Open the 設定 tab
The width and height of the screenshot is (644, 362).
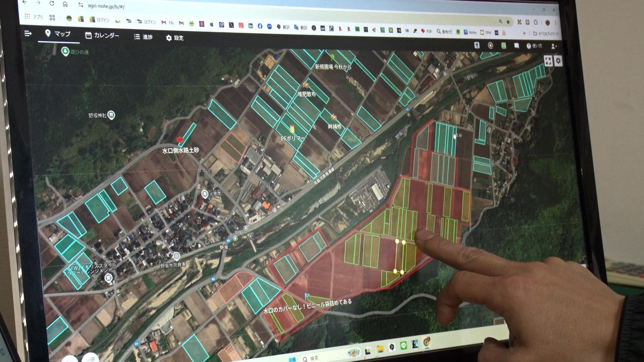tap(175, 38)
